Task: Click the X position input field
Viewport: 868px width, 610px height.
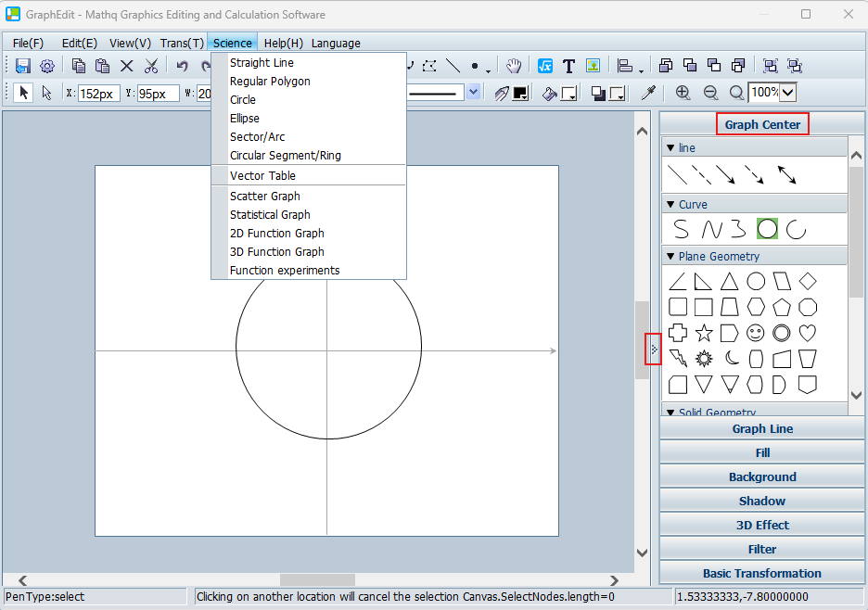Action: [99, 93]
